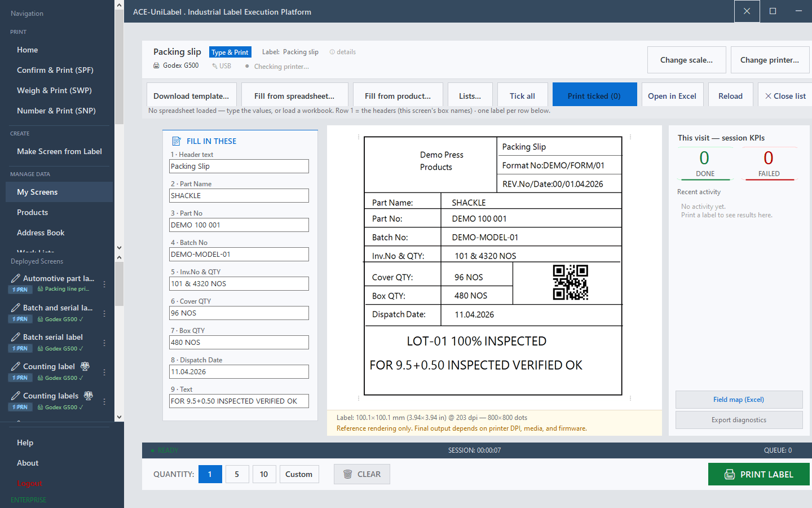812x508 pixels.
Task: Click the info icon beside details
Action: tap(332, 52)
